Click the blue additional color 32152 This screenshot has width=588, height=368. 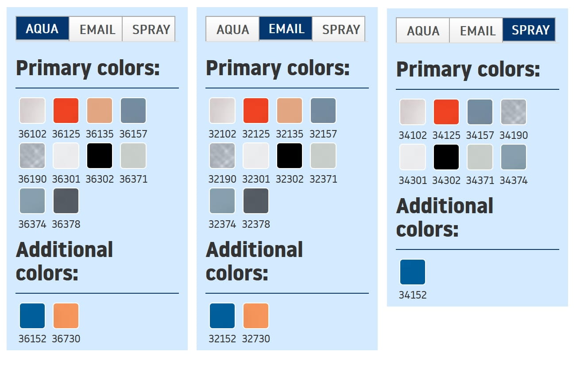click(222, 316)
